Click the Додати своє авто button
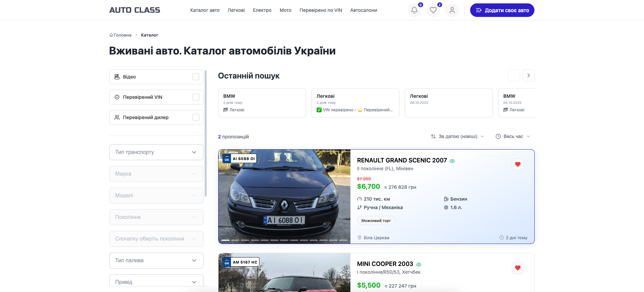644x292 pixels. [502, 10]
